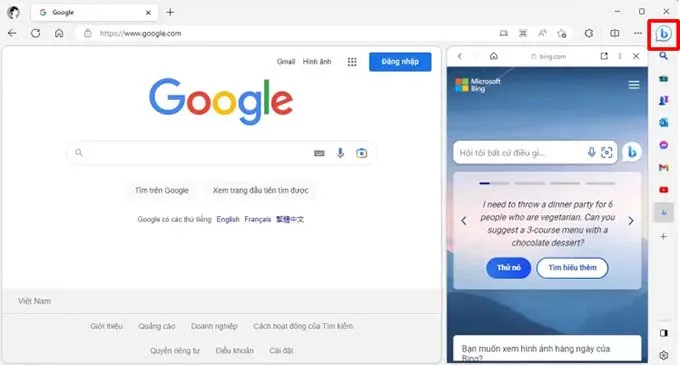Image resolution: width=680 pixels, height=365 pixels.
Task: Focus the Google search box
Action: click(221, 153)
